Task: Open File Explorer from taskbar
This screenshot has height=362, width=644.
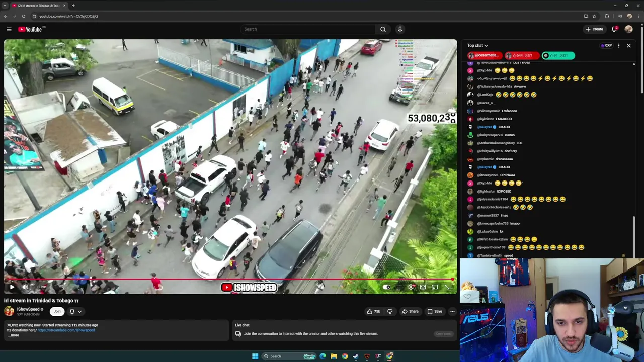Action: (334, 356)
